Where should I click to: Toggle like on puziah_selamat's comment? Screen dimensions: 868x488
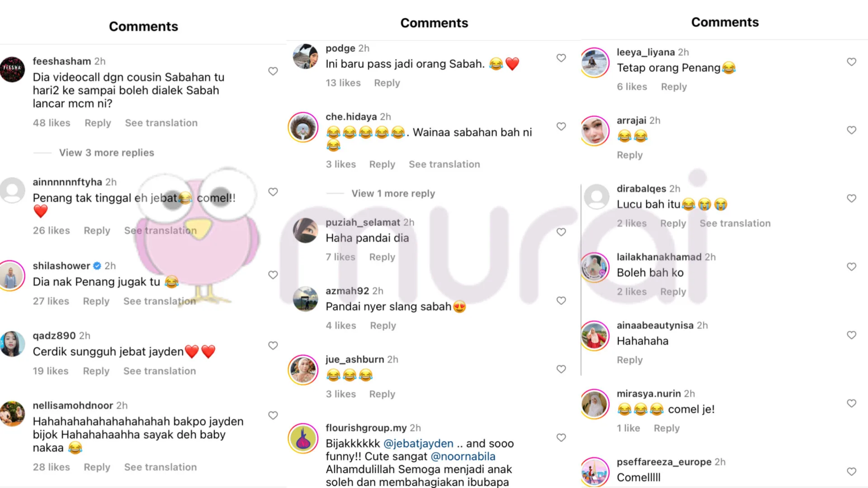(561, 232)
